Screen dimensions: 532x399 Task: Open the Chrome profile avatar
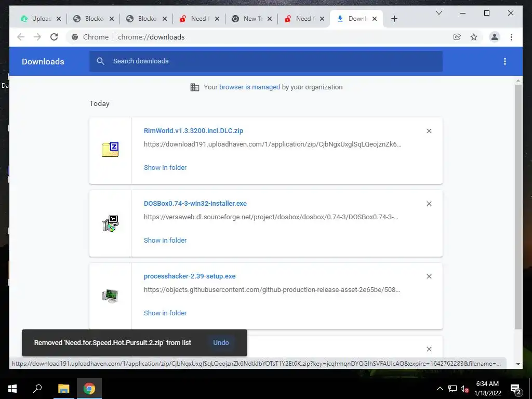[495, 37]
